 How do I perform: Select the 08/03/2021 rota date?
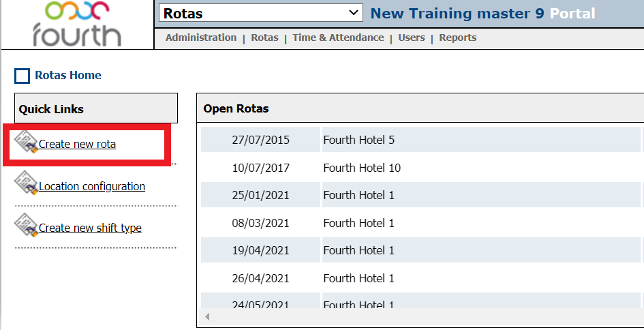pos(261,223)
